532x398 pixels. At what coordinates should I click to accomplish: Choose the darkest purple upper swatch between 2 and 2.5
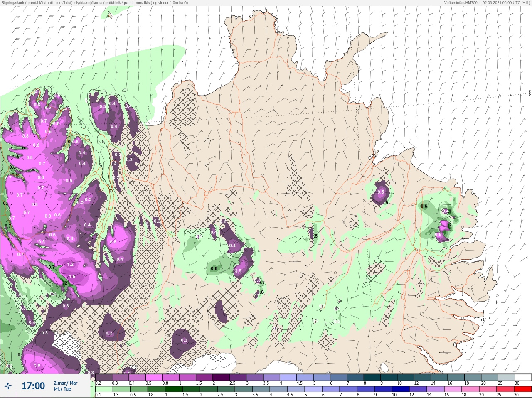222,377
